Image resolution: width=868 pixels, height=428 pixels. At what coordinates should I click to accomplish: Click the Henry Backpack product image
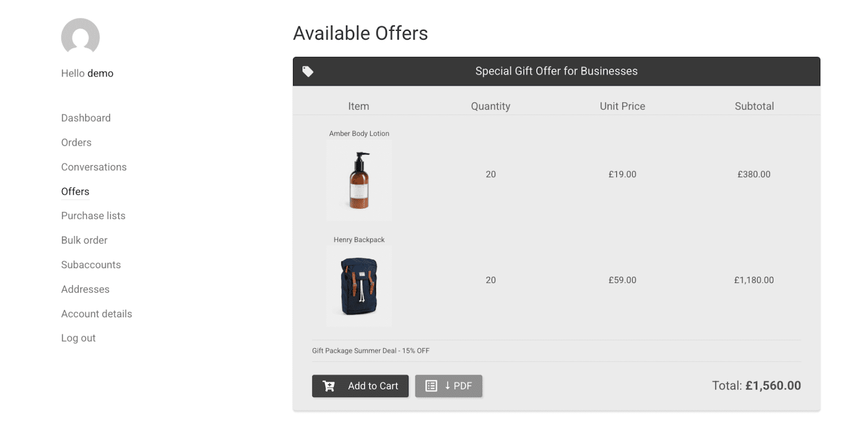coord(359,286)
